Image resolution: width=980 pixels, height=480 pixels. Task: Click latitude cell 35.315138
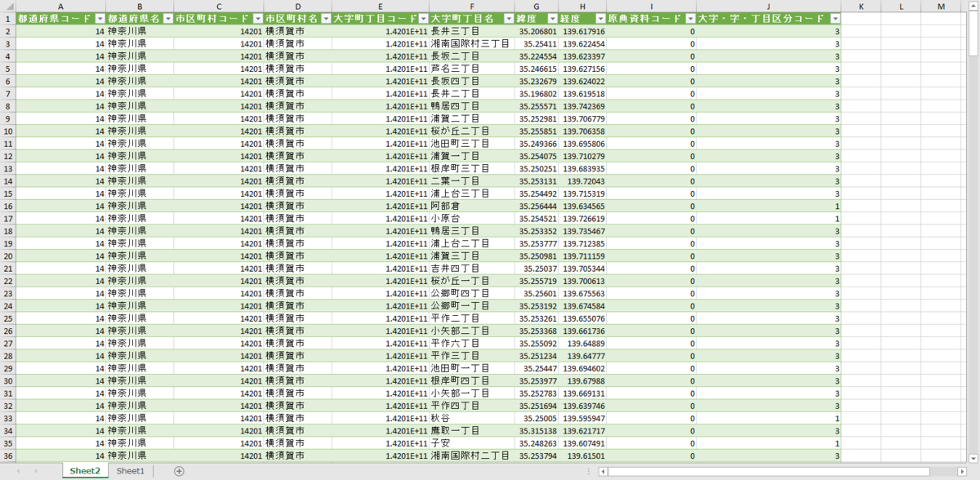pyautogui.click(x=536, y=430)
